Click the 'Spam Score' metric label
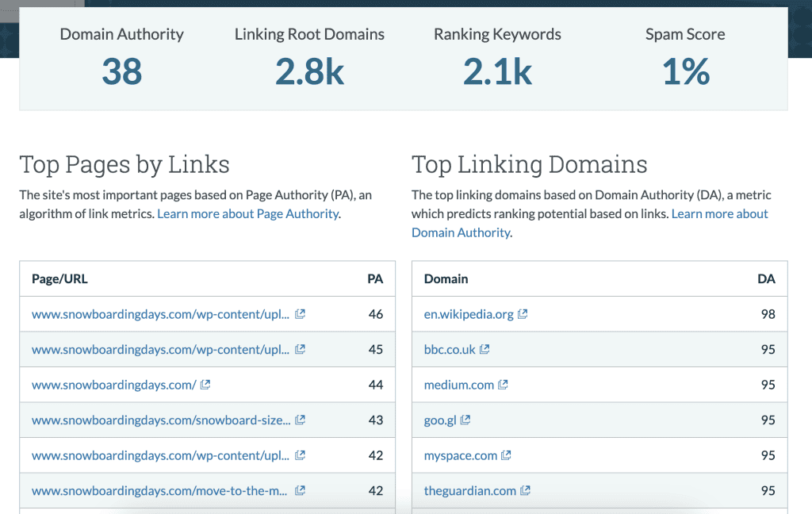 (x=685, y=34)
